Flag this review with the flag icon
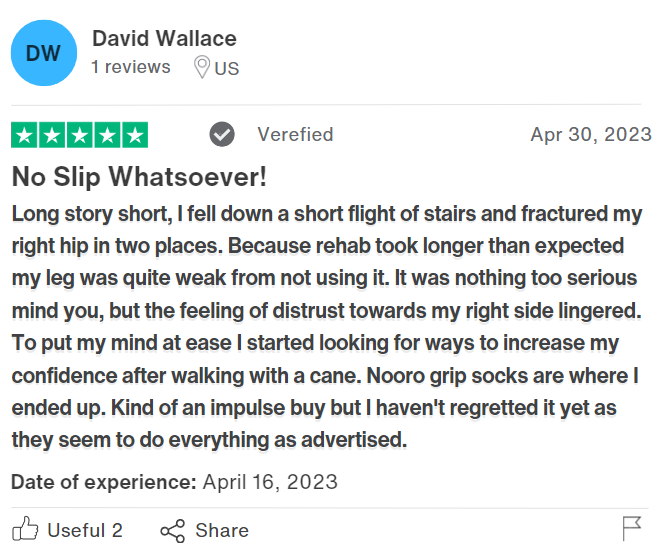 631,528
